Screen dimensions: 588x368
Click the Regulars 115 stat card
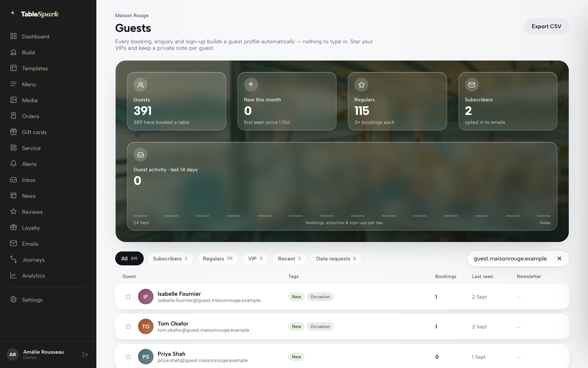click(x=397, y=101)
